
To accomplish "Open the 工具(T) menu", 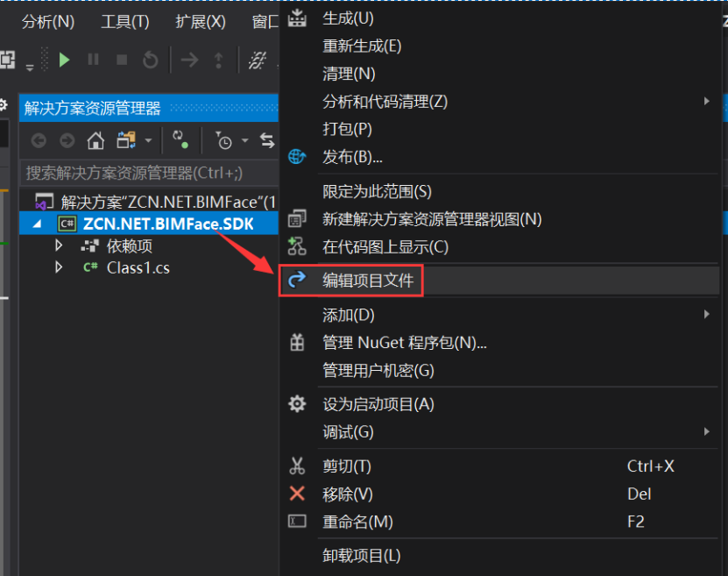I will [x=124, y=23].
